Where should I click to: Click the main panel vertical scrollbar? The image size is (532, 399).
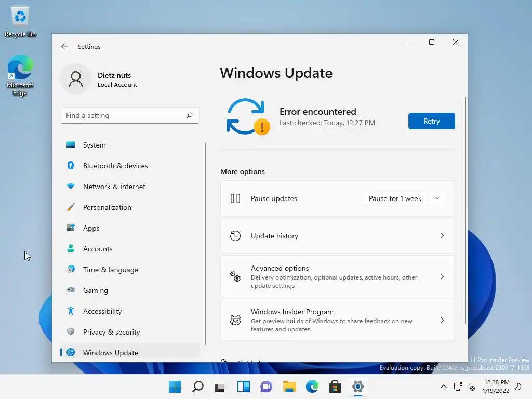(465, 210)
